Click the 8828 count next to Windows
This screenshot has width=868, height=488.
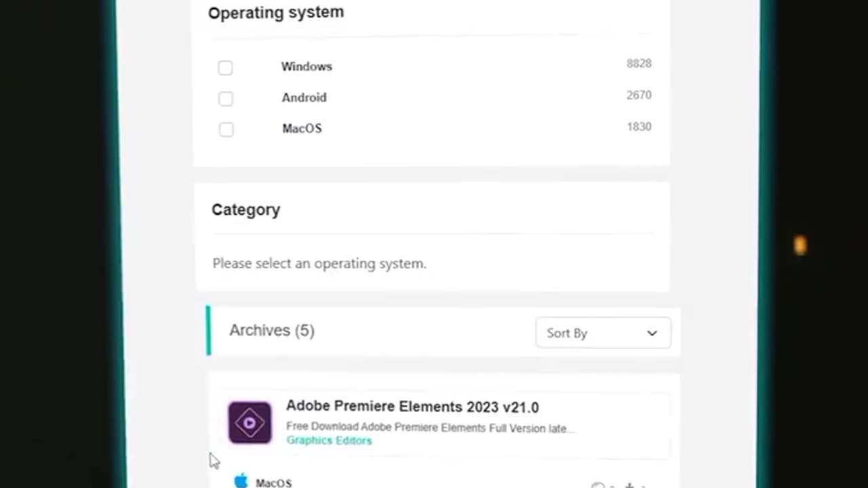(x=639, y=64)
